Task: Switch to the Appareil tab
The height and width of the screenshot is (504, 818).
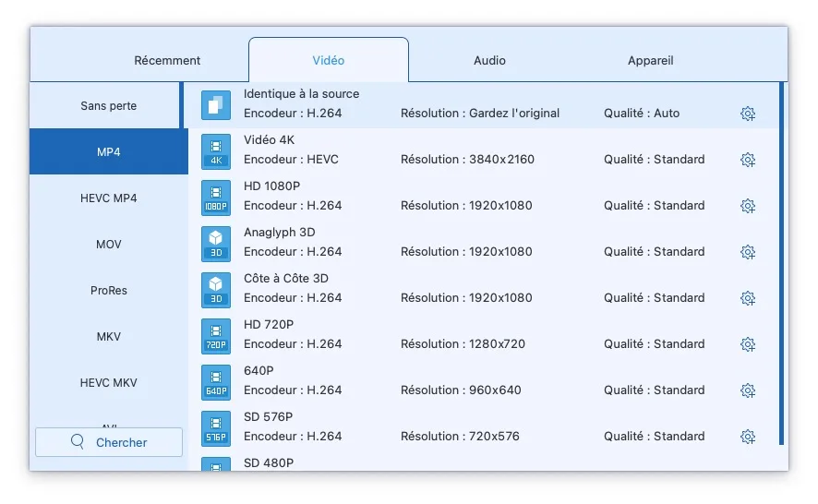Action: [x=650, y=61]
